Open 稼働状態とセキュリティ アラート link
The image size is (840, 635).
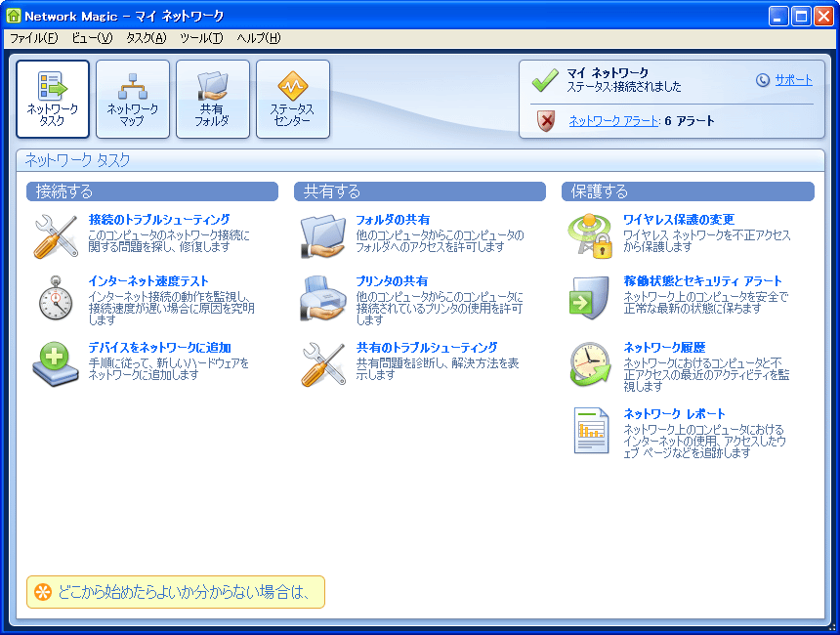click(x=703, y=281)
